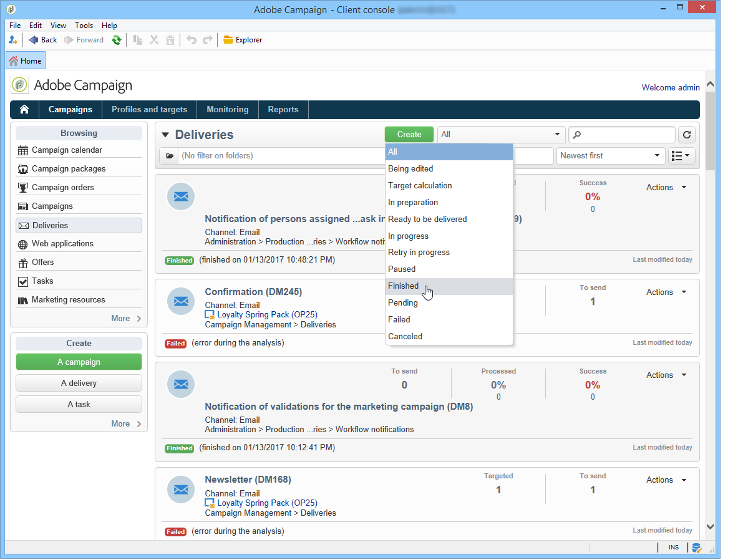Click the Home tab at top left
The height and width of the screenshot is (560, 738).
click(x=26, y=61)
